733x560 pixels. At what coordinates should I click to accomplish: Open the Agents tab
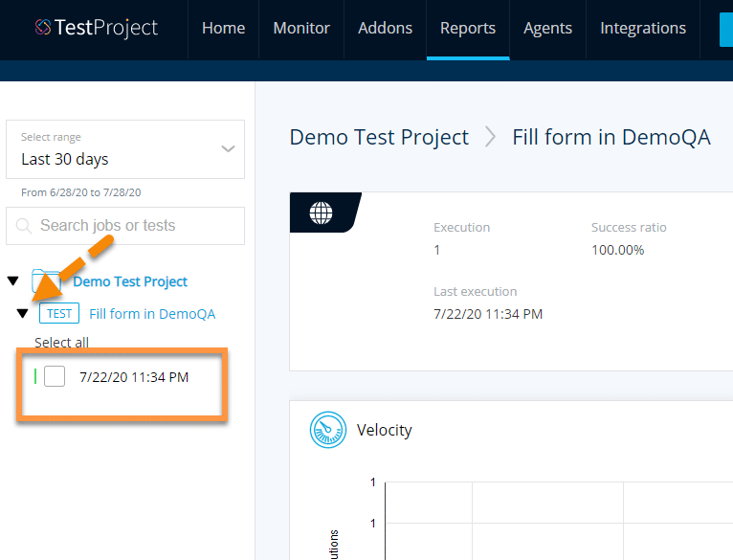pos(547,28)
